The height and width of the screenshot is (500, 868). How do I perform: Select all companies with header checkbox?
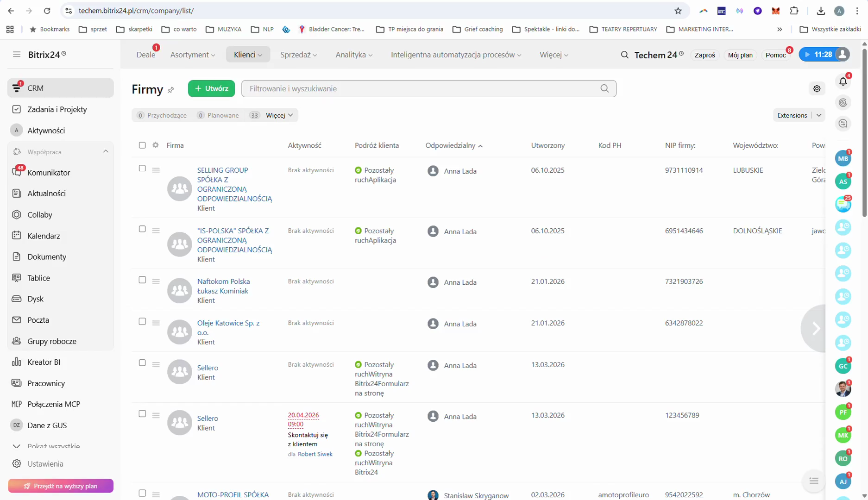(x=142, y=145)
